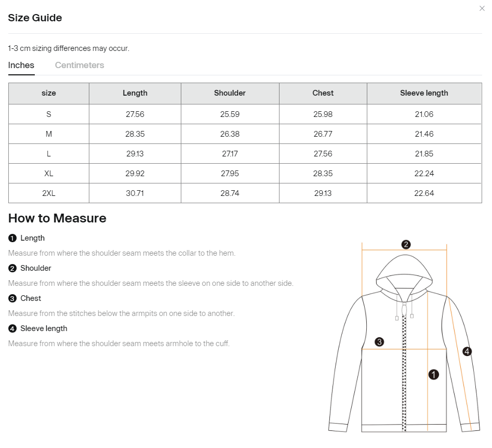
Task: Select the Inches tab
Action: [x=21, y=65]
